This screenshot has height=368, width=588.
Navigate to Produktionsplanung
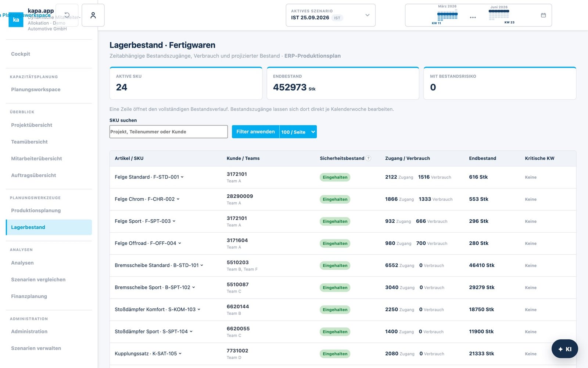pyautogui.click(x=49, y=210)
